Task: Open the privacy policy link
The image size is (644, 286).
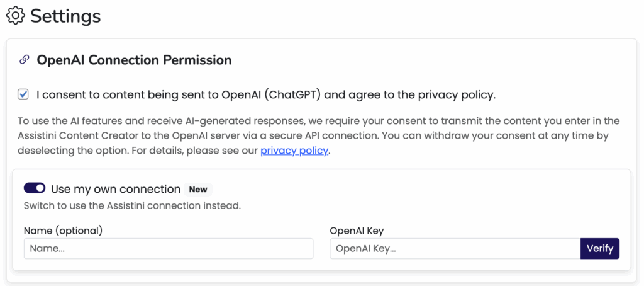Action: [x=294, y=151]
